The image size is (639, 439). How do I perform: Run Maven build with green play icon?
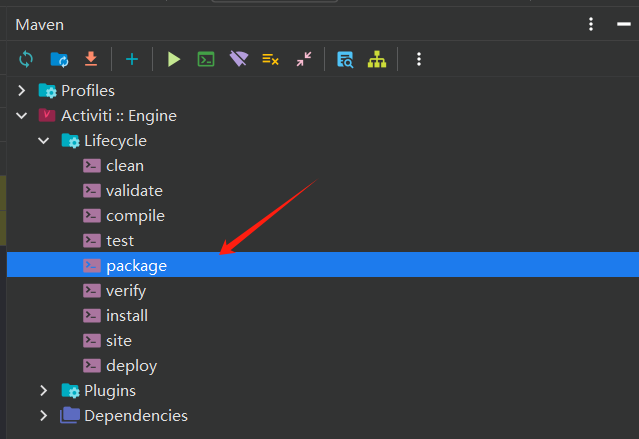tap(174, 59)
